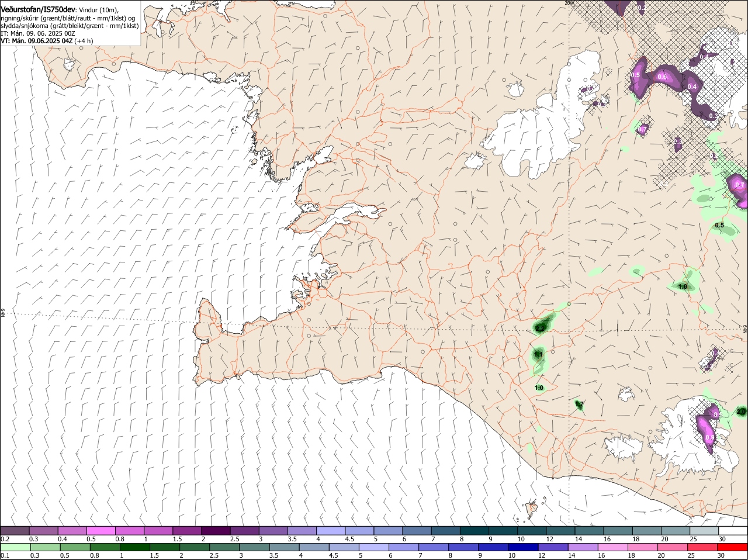This screenshot has height=560, width=748.
Task: Click the '20W' longitude label at the top
Action: [569, 3]
